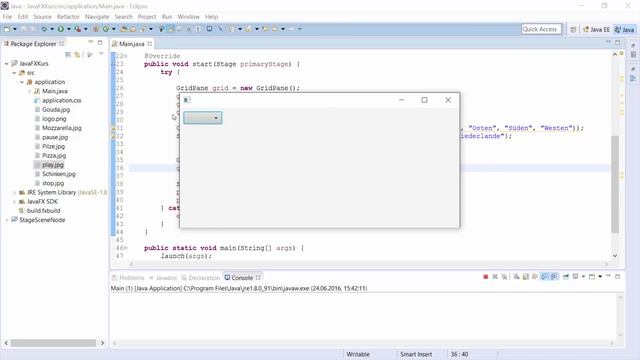Switch to the Java perspective
This screenshot has width=640, height=360.
point(625,29)
